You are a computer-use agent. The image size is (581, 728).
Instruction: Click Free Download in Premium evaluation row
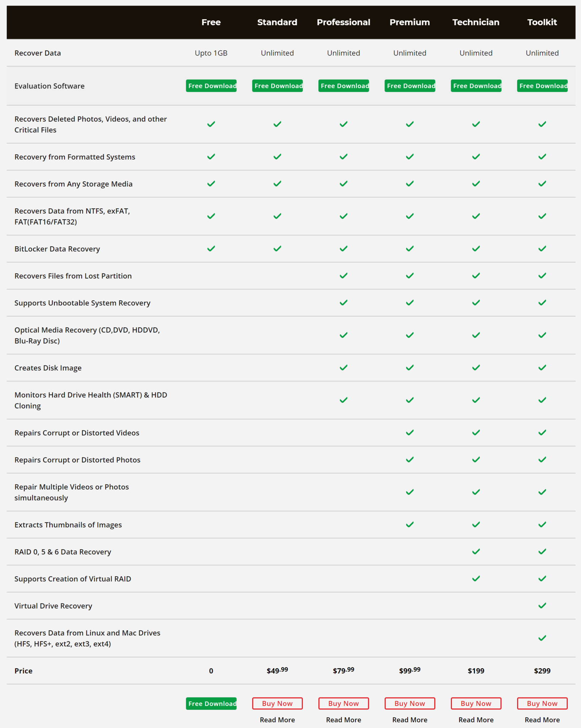point(410,86)
